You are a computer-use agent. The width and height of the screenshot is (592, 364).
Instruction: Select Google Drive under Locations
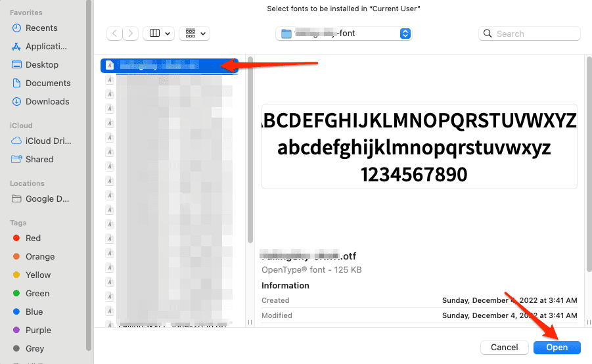pyautogui.click(x=47, y=199)
